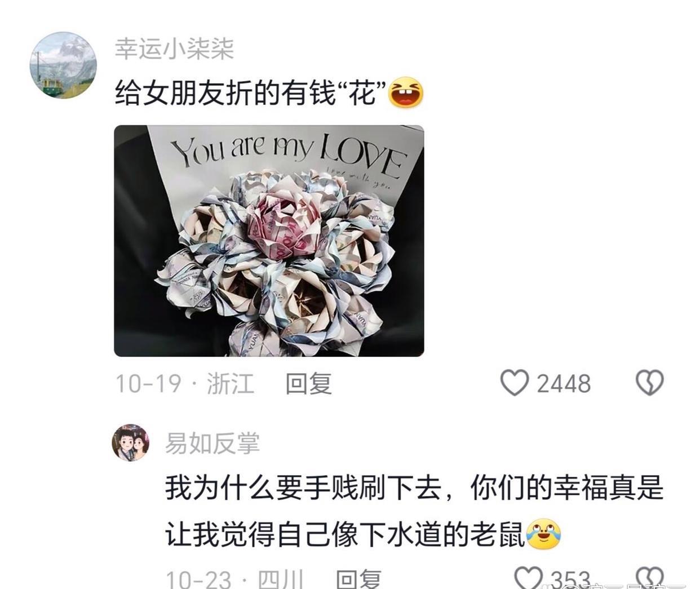Screen dimensions: 700x589
Task: Open 易如反掌's couple avatar
Action: click(x=131, y=442)
